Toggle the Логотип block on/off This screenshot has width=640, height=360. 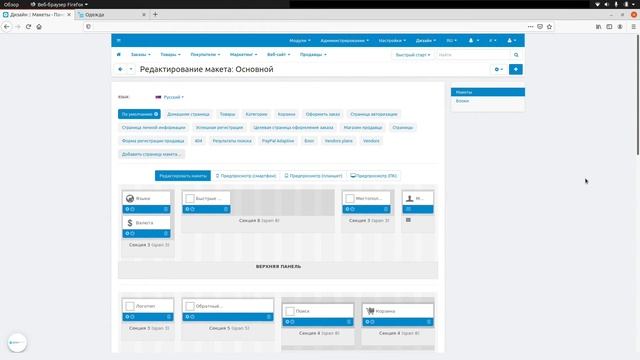[x=132, y=317]
